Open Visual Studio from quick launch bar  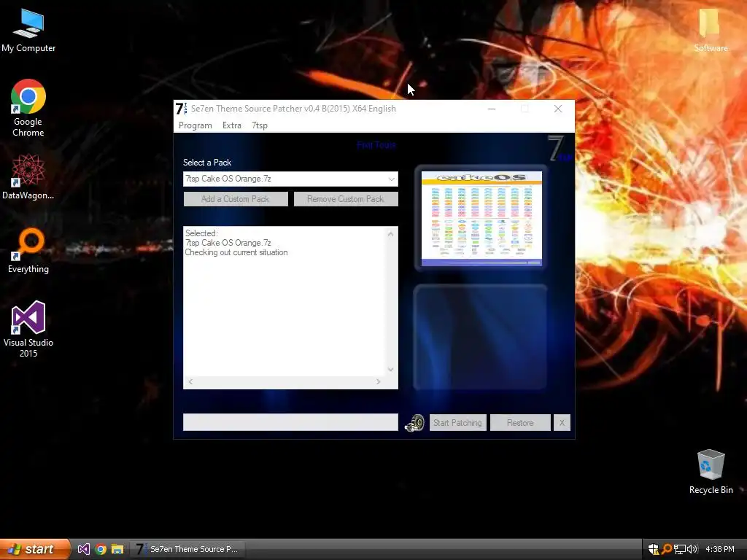(x=83, y=549)
